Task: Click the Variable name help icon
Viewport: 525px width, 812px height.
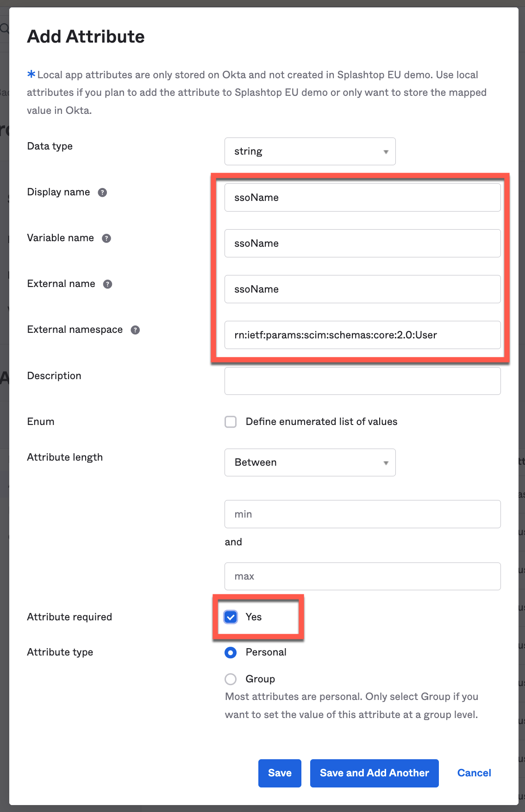Action: tap(106, 238)
